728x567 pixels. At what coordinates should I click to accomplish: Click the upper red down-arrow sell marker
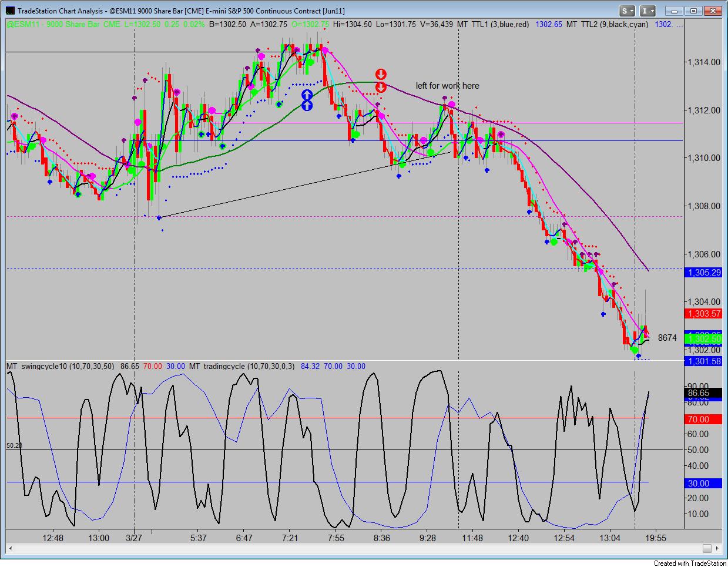coord(381,74)
